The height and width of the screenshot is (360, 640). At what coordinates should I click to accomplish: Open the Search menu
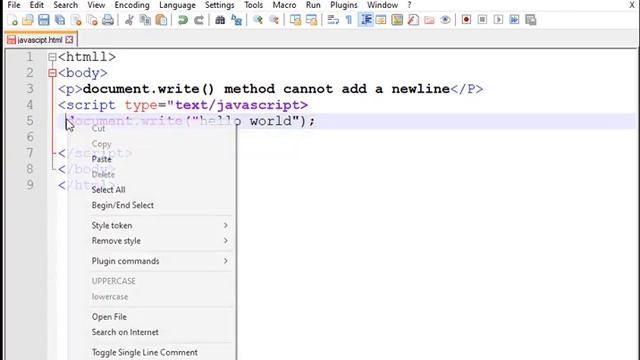[x=65, y=5]
